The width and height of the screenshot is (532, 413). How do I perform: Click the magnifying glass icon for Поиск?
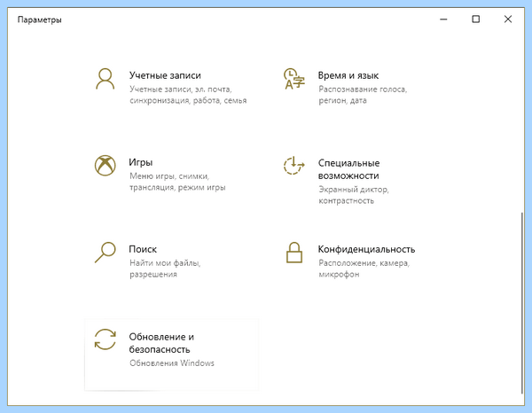106,253
